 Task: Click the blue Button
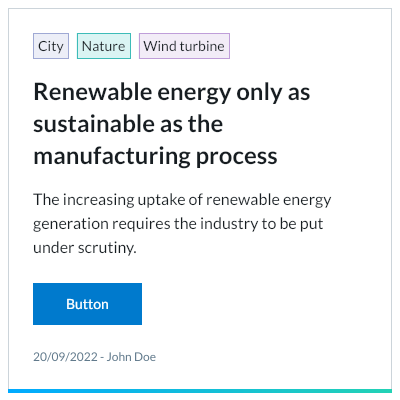coord(87,304)
